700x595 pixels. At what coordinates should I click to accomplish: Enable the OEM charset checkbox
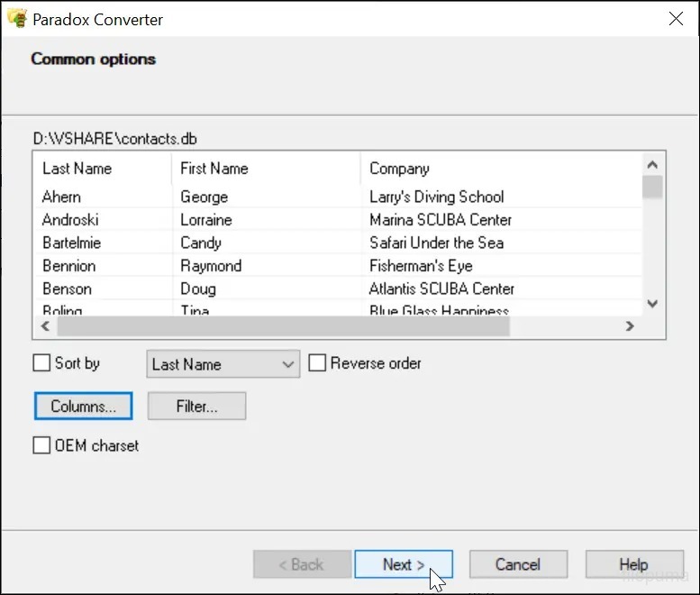(41, 445)
